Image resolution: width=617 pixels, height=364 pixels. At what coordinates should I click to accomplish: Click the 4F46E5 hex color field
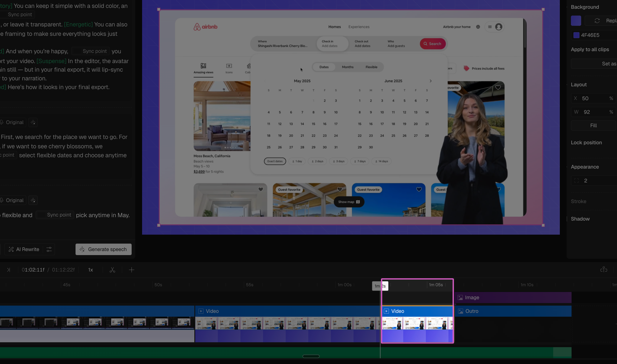pyautogui.click(x=594, y=35)
